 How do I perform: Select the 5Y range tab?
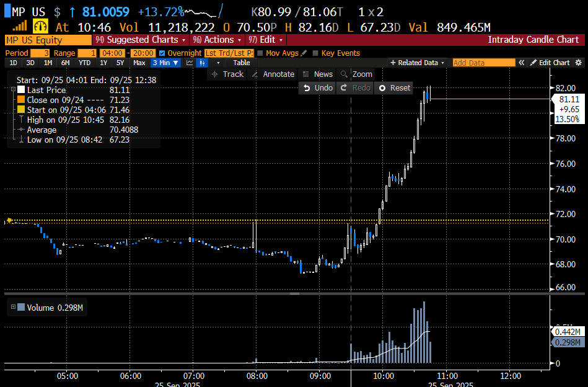click(120, 63)
